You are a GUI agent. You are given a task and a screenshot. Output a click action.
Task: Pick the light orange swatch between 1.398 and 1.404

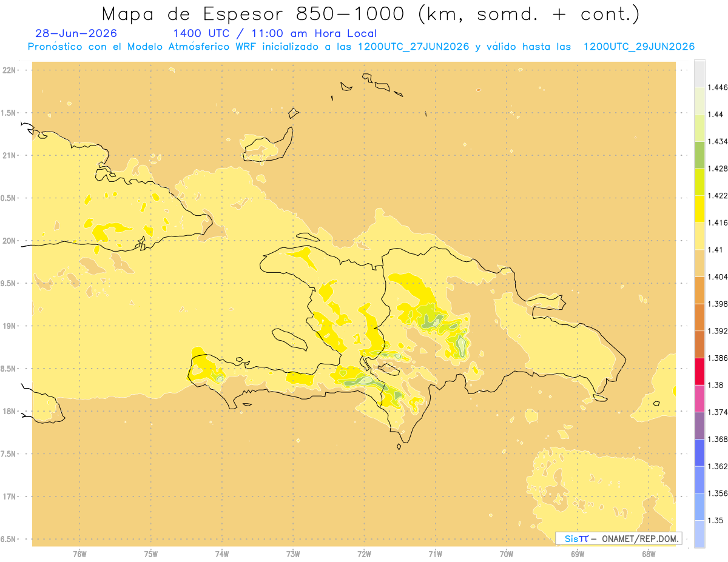pos(699,290)
